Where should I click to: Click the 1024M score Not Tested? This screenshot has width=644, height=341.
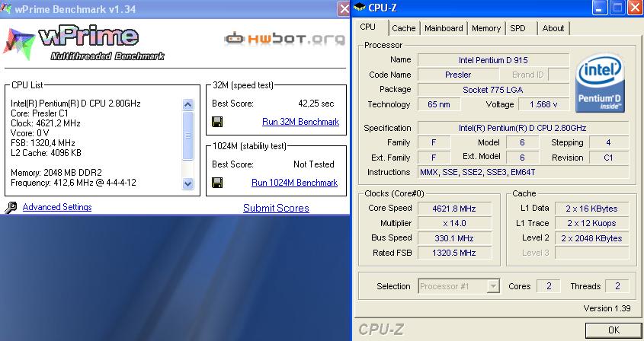click(314, 164)
